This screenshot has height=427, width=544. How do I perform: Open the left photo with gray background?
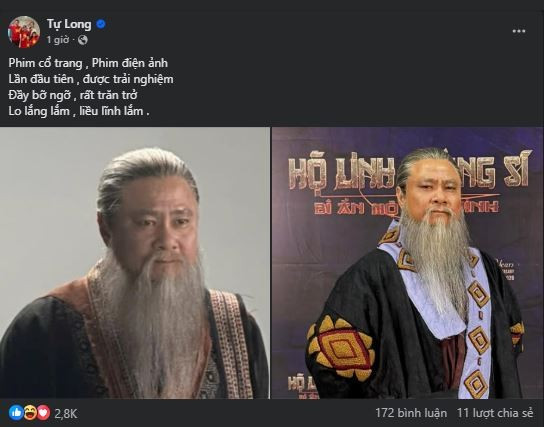pos(135,263)
